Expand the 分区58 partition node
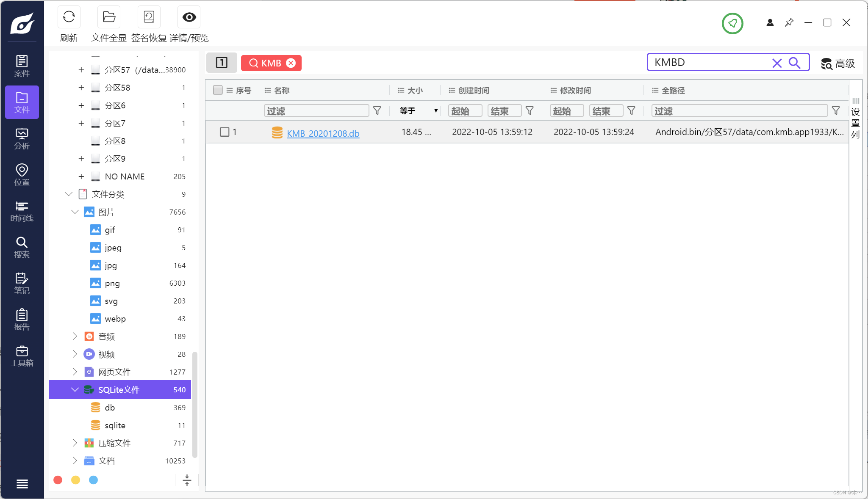Viewport: 868px width, 499px height. pyautogui.click(x=81, y=88)
